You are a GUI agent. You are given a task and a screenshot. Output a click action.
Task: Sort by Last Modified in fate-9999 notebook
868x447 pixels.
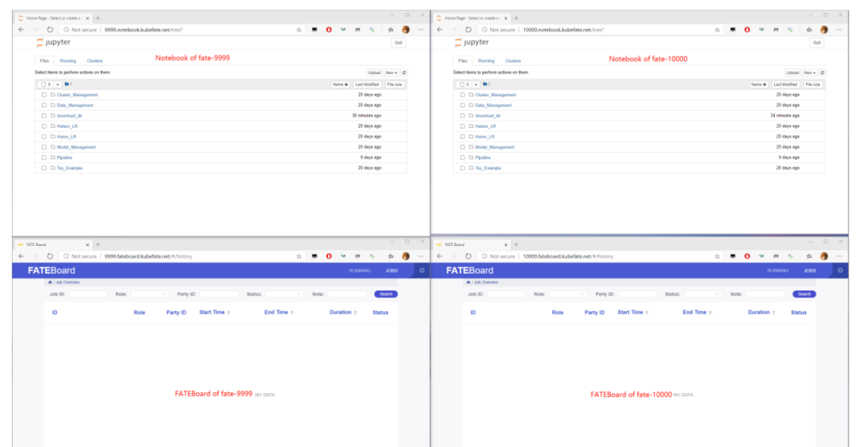point(367,84)
